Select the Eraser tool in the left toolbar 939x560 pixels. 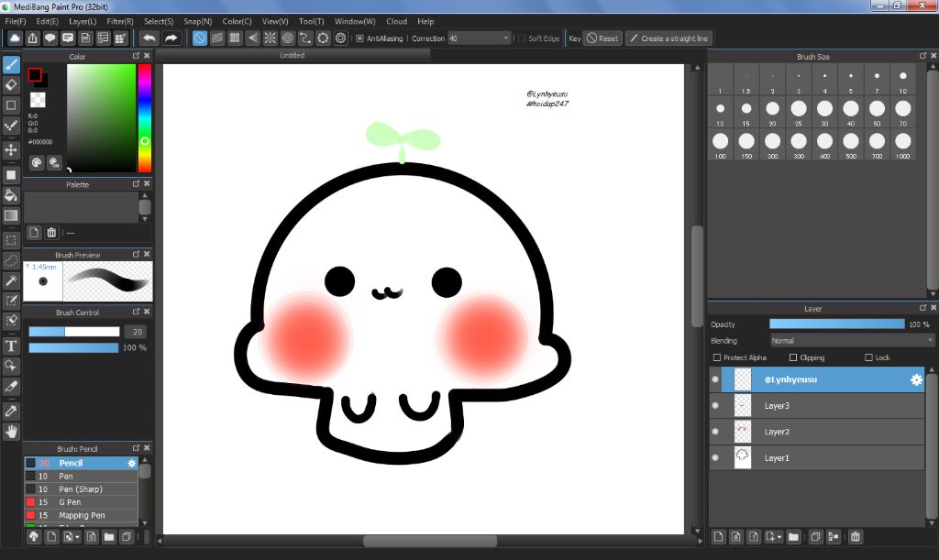pos(11,84)
